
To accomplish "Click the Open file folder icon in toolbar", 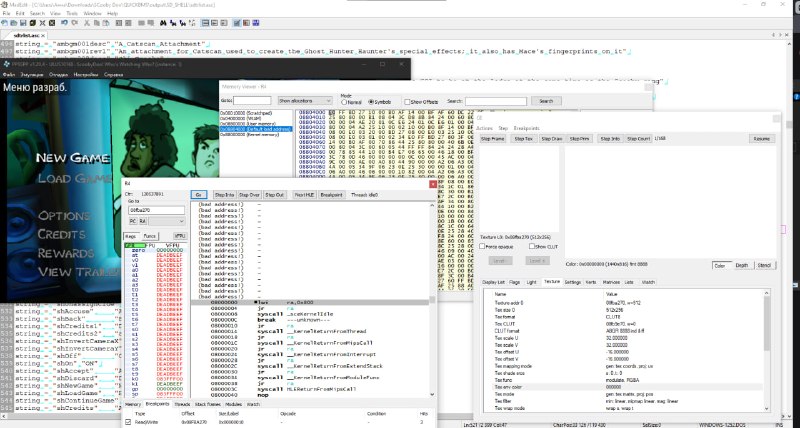I will tap(13, 23).
